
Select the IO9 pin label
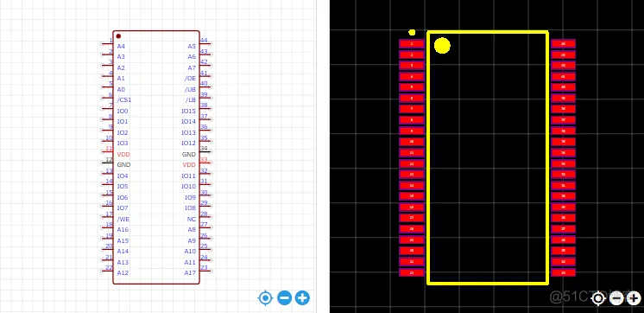190,197
